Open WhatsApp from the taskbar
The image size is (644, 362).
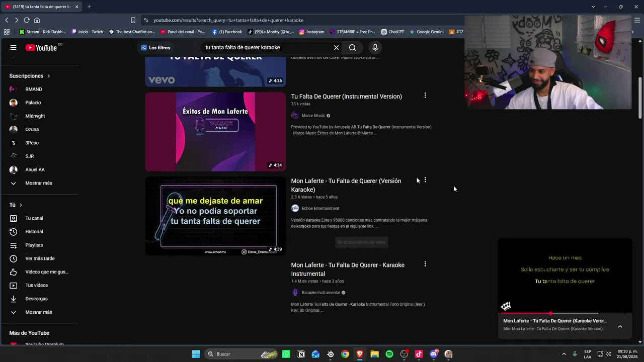click(286, 354)
